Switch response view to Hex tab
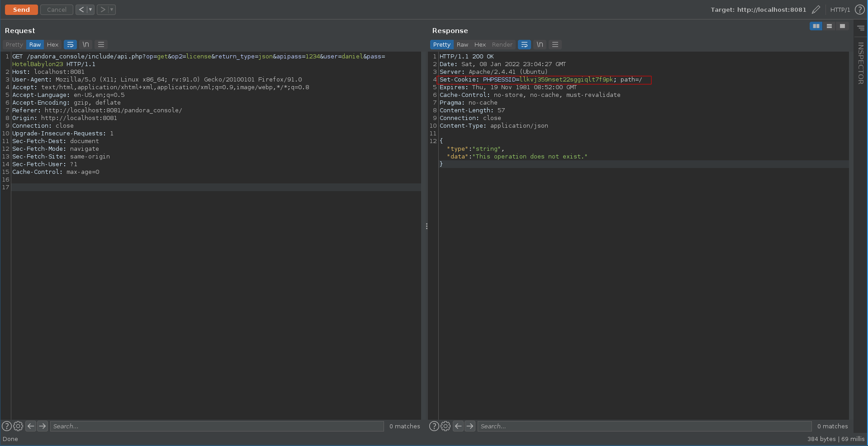Screen dimensions: 868x446 (x=479, y=44)
